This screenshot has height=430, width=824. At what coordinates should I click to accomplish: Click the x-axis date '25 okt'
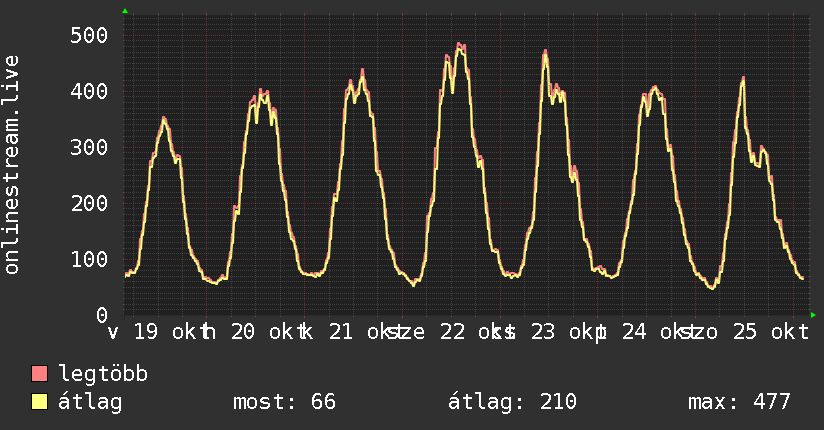coord(770,332)
